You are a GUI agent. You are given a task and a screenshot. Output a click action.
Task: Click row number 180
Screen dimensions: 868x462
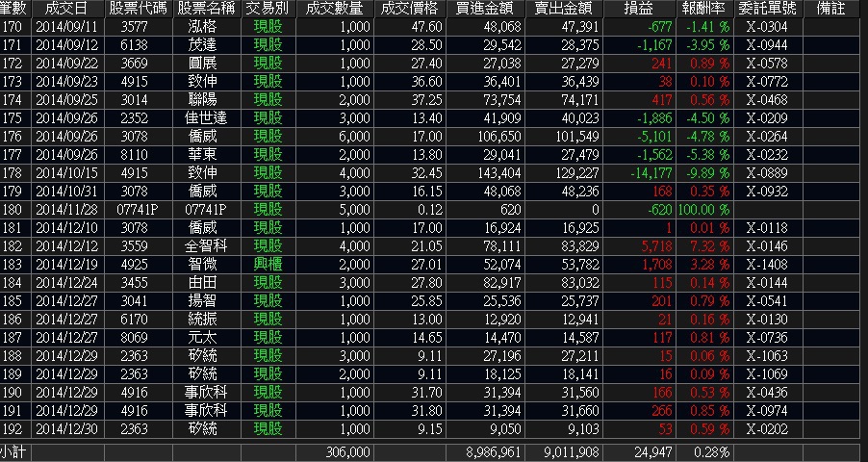[x=13, y=210]
